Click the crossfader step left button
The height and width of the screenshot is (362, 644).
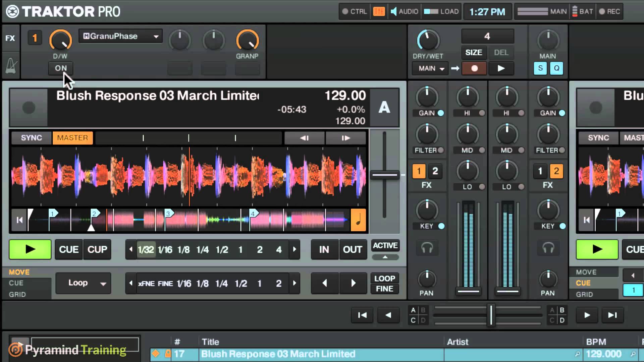point(388,315)
